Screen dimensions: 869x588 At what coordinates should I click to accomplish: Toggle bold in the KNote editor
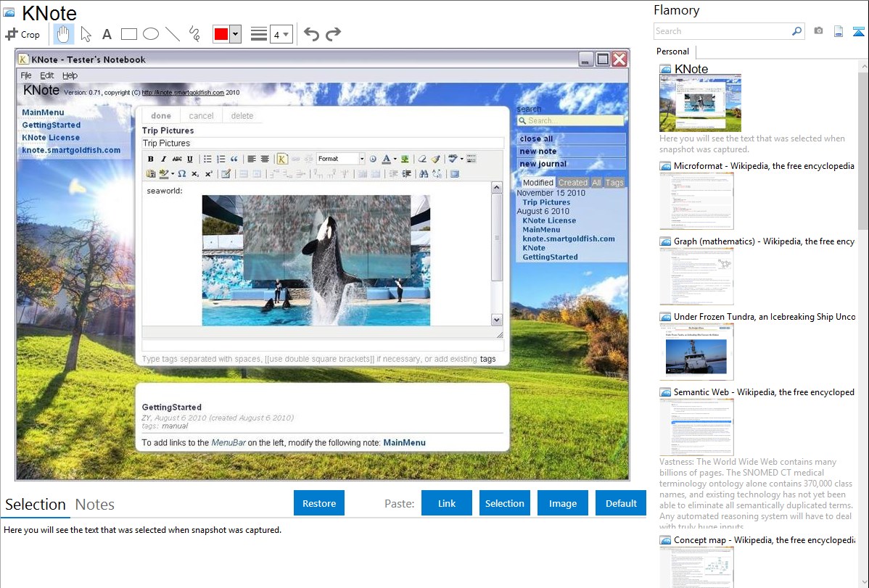click(150, 159)
